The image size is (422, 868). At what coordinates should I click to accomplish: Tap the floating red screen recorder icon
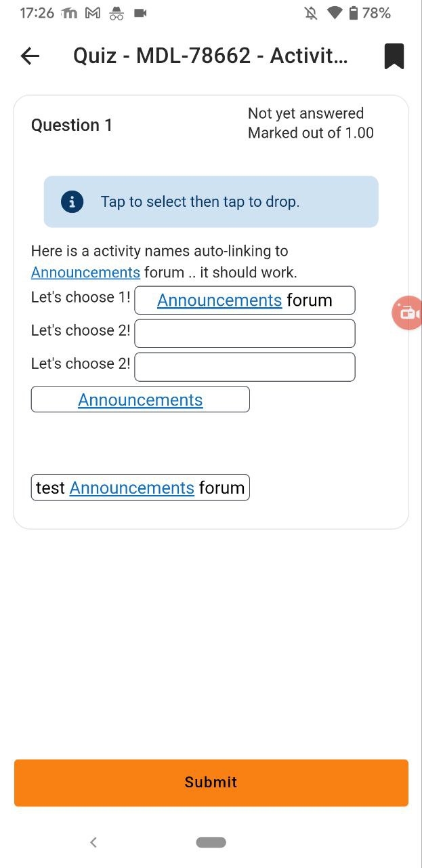tap(407, 313)
